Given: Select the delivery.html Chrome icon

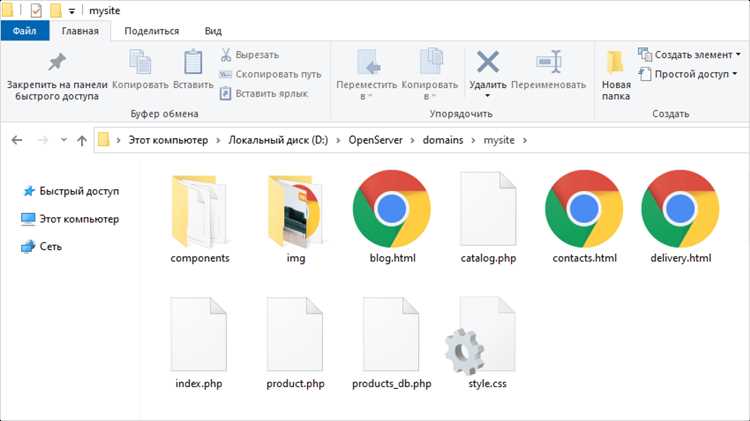Looking at the screenshot, I should point(680,209).
